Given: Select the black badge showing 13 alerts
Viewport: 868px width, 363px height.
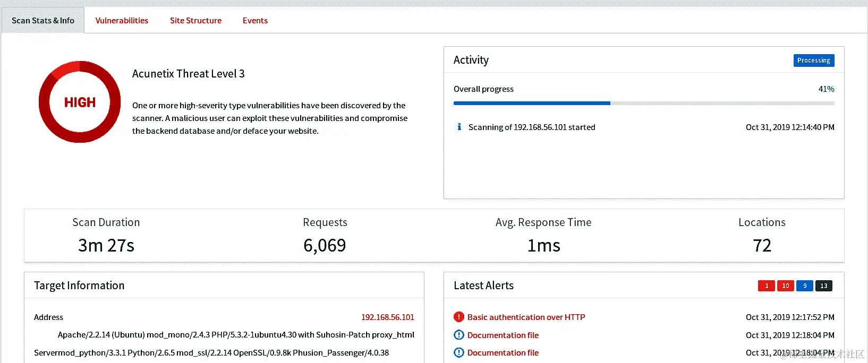Looking at the screenshot, I should (824, 286).
